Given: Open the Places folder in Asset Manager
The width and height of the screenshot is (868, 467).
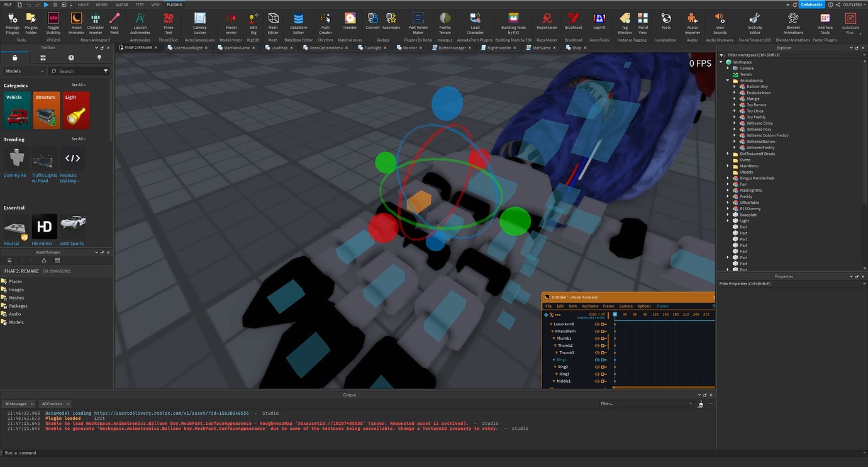Looking at the screenshot, I should click(x=15, y=281).
